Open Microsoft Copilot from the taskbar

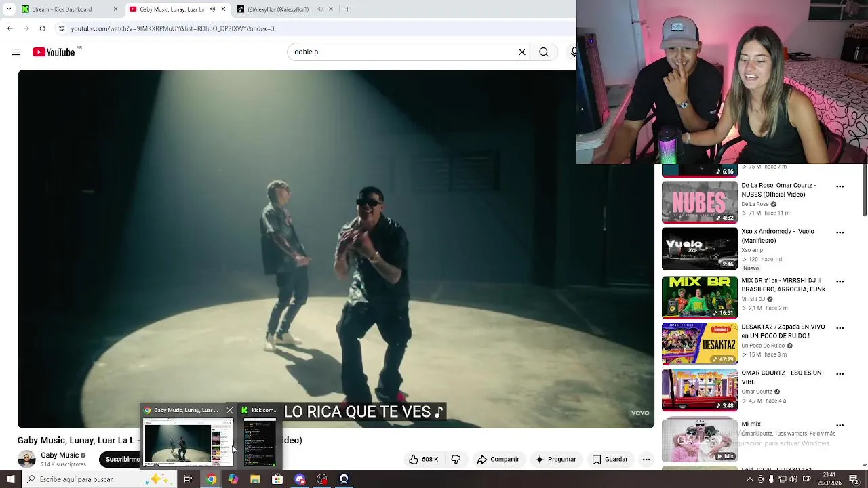point(233,479)
